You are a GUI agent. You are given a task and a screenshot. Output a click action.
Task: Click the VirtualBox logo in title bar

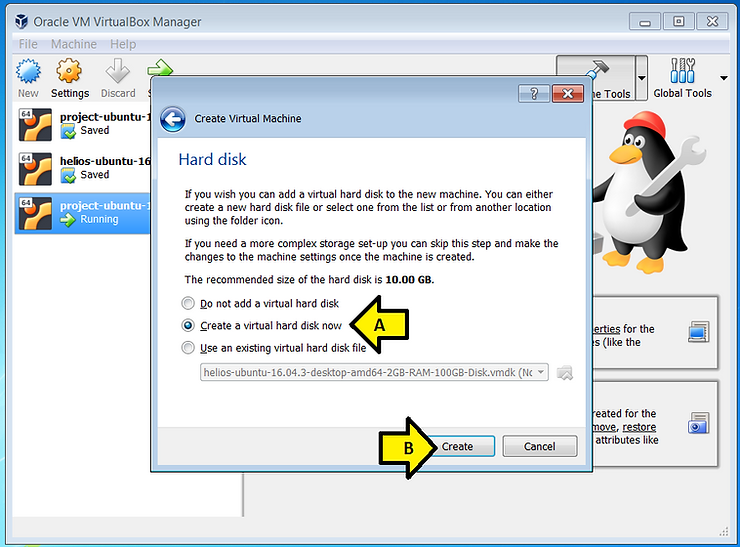[21, 22]
